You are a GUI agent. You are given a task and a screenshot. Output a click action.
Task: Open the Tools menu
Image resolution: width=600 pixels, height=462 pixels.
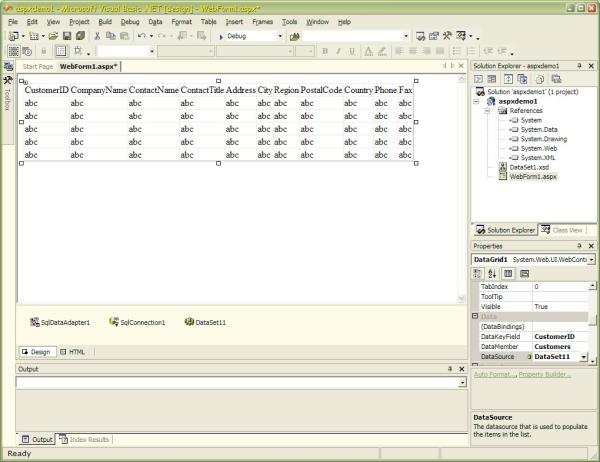tap(290, 22)
